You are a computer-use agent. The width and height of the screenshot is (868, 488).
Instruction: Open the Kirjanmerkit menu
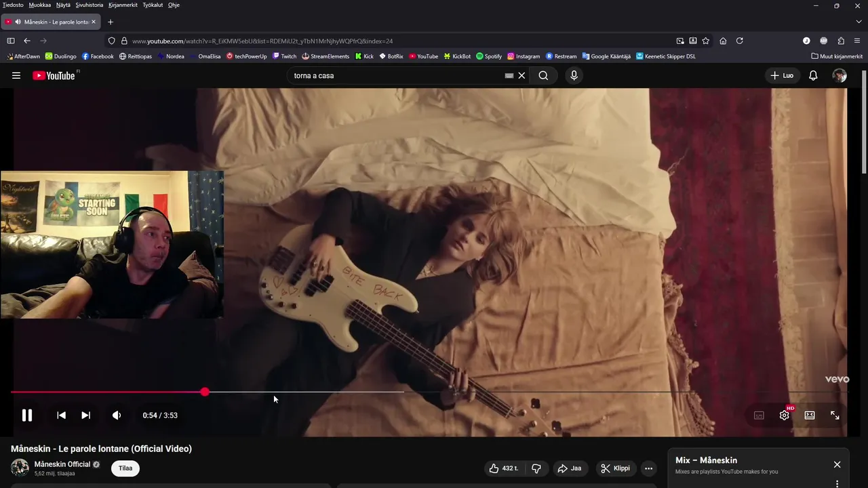point(123,5)
